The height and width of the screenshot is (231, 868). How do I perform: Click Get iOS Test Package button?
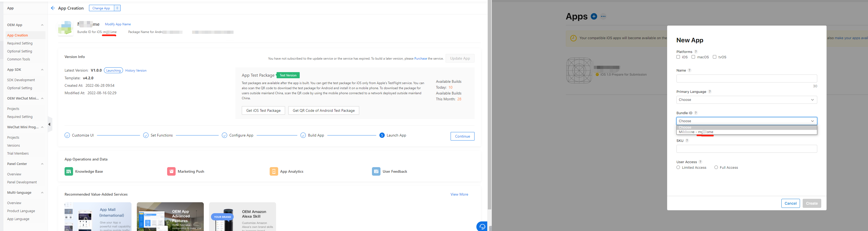(263, 111)
